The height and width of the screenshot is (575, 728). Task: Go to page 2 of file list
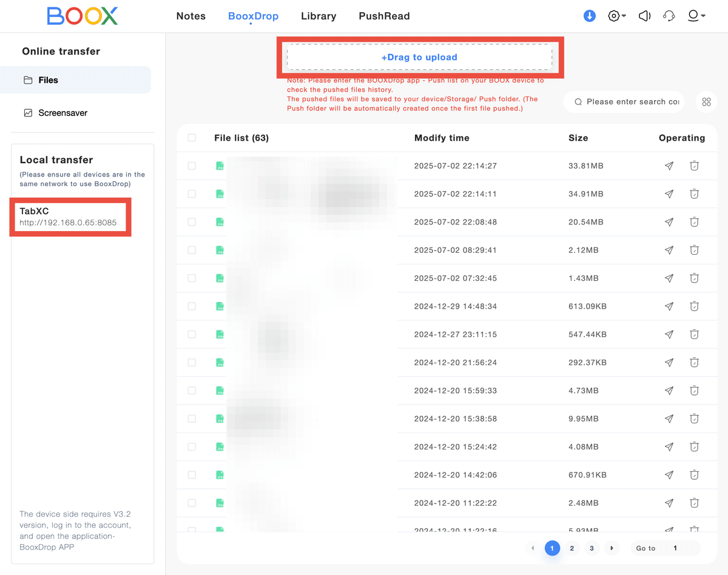pyautogui.click(x=571, y=548)
